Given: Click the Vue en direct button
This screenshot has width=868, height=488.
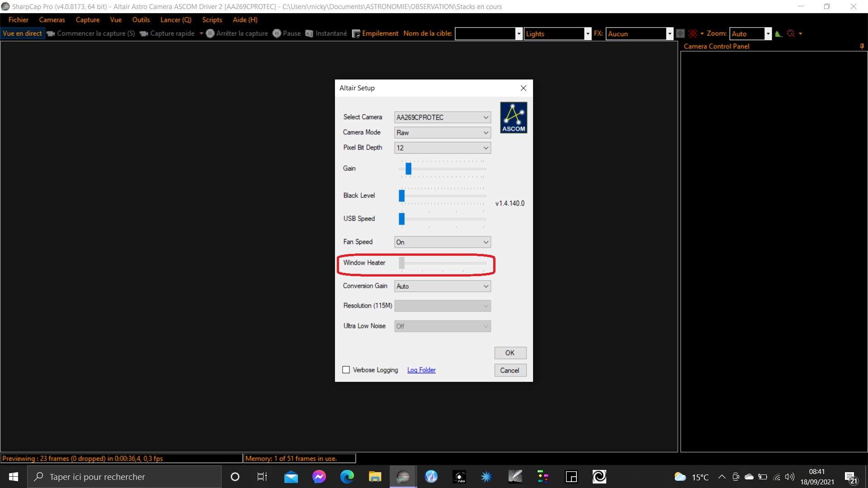Looking at the screenshot, I should (23, 33).
